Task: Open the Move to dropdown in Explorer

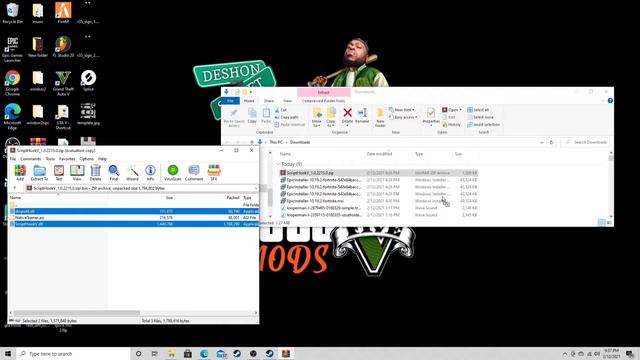Action: [x=317, y=118]
